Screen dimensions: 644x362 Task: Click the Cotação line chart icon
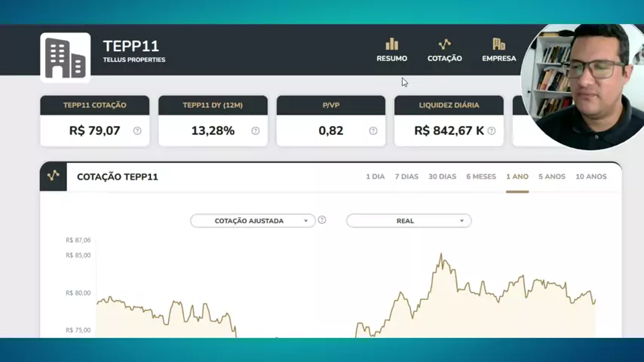(444, 44)
